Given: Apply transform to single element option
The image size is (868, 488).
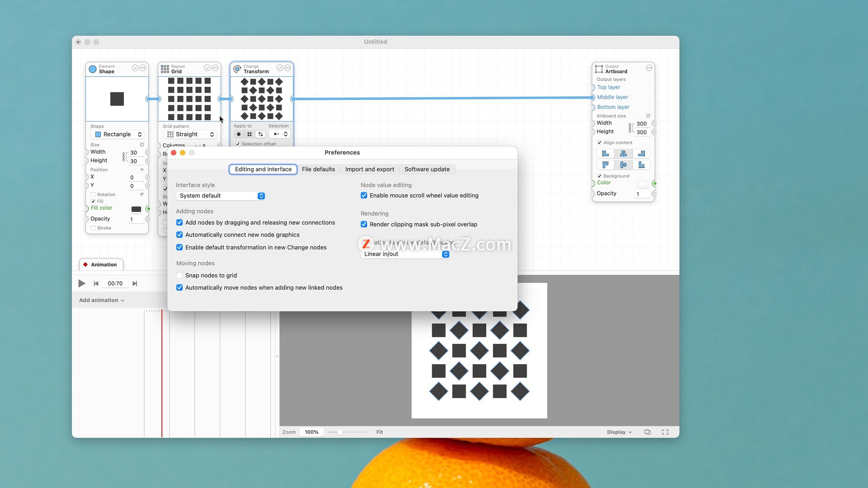Looking at the screenshot, I should tap(239, 134).
